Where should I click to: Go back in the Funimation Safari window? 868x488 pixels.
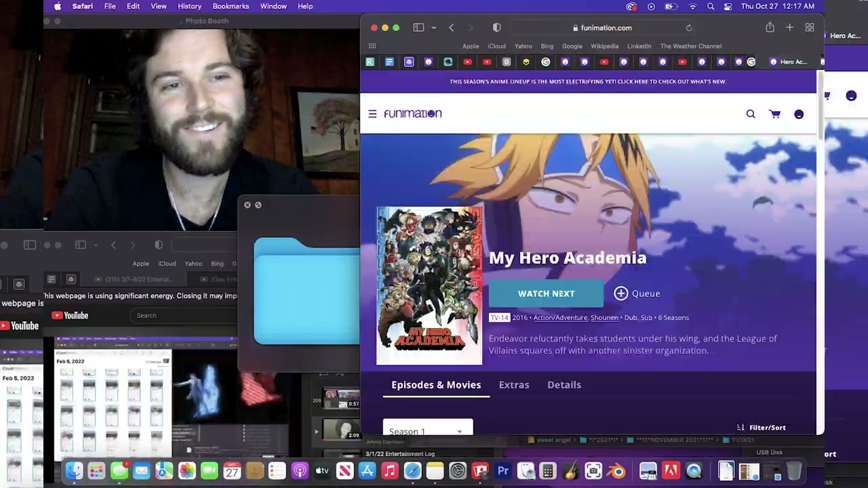452,28
